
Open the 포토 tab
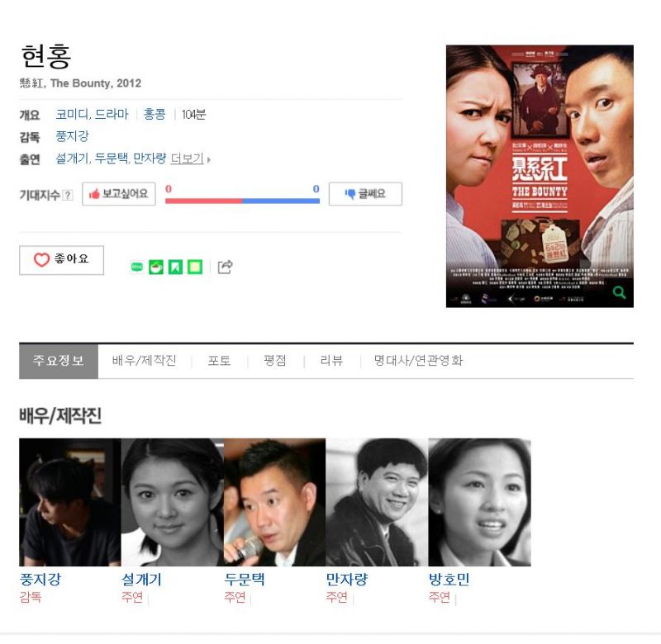tap(219, 361)
